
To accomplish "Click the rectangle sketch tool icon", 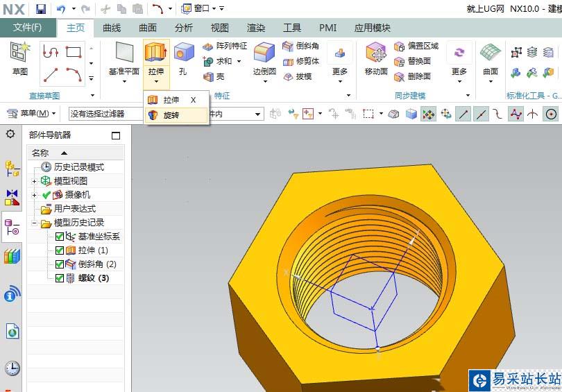I will pyautogui.click(x=74, y=52).
